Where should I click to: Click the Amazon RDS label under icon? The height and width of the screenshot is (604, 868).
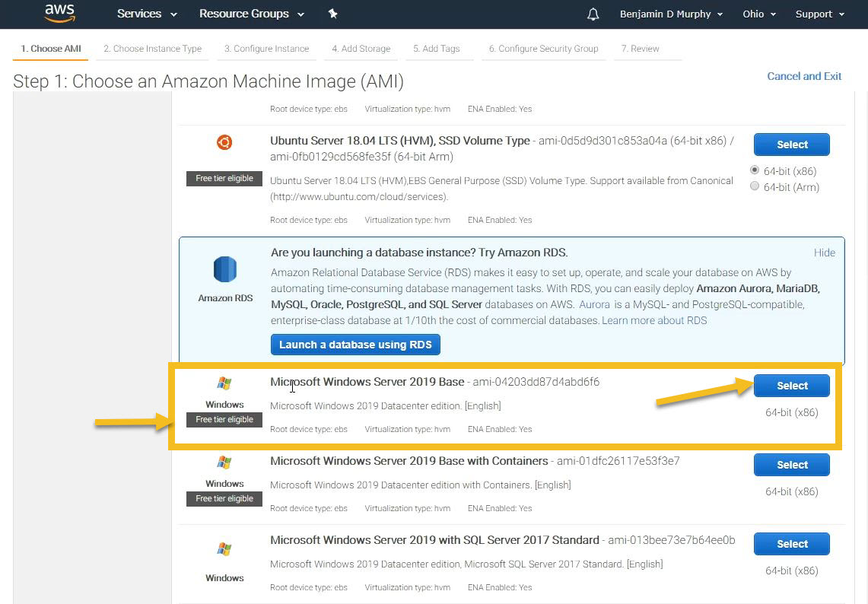pyautogui.click(x=225, y=298)
